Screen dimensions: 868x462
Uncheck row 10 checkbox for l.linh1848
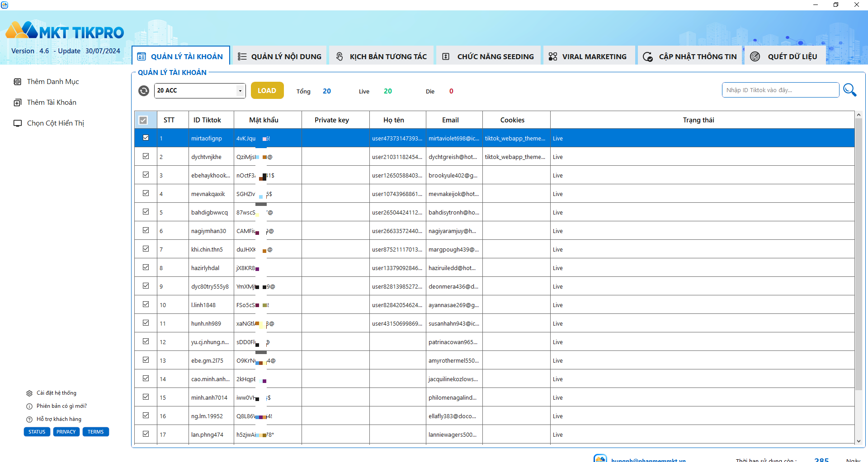click(x=146, y=304)
